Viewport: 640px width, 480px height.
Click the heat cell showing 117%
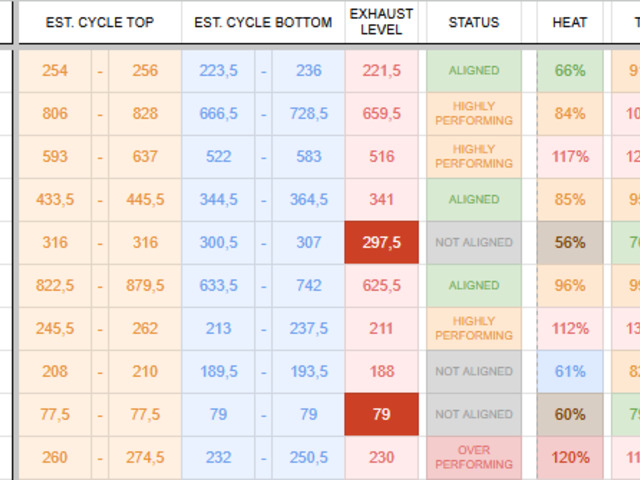pyautogui.click(x=570, y=157)
